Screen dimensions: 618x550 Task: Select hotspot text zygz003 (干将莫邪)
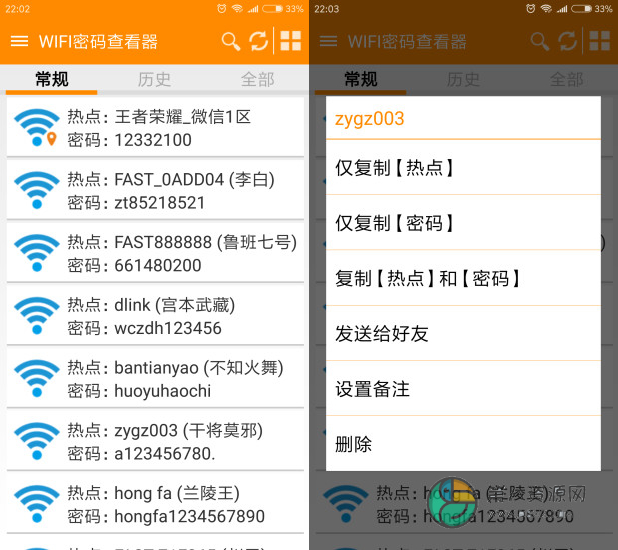[x=188, y=431]
